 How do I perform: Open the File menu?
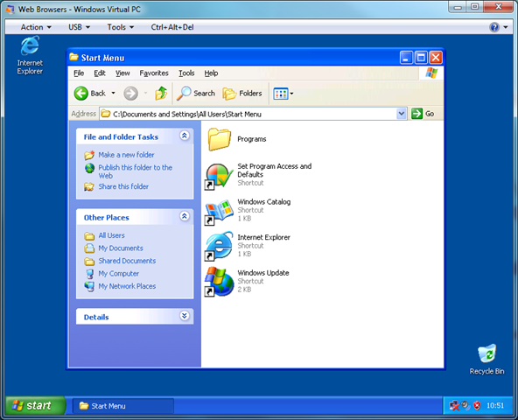click(x=79, y=73)
